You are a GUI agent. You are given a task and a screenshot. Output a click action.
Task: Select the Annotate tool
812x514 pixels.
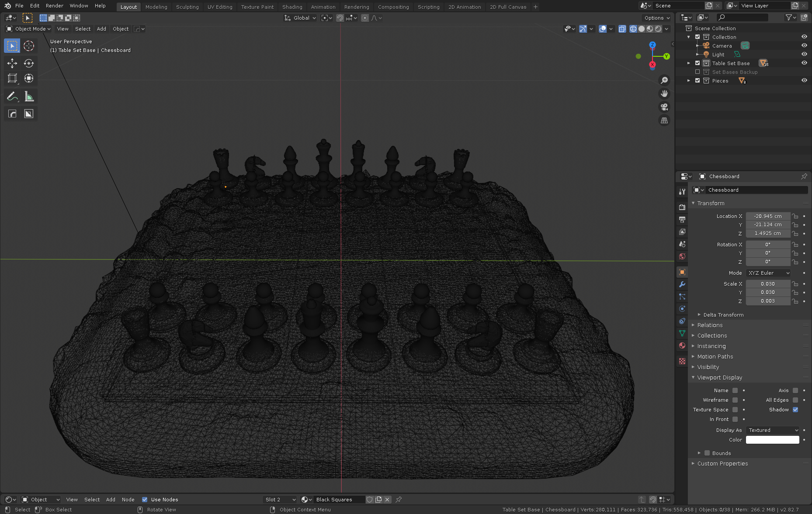[12, 97]
